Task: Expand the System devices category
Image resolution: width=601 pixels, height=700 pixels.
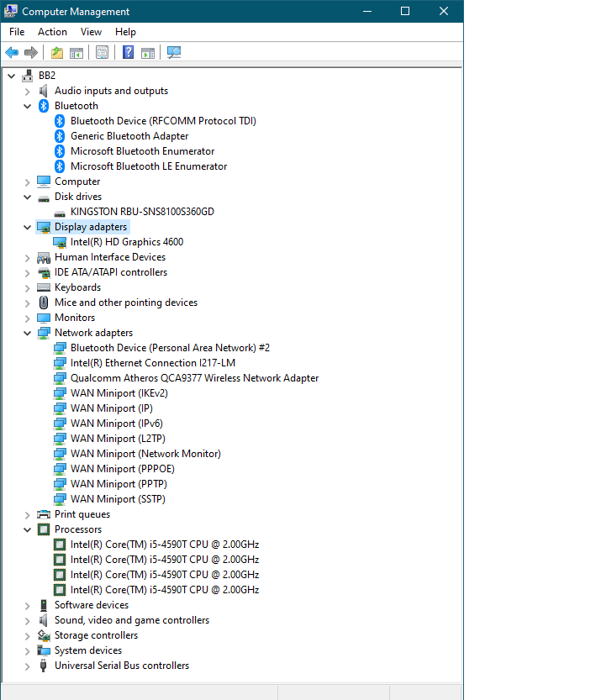Action: coord(27,651)
